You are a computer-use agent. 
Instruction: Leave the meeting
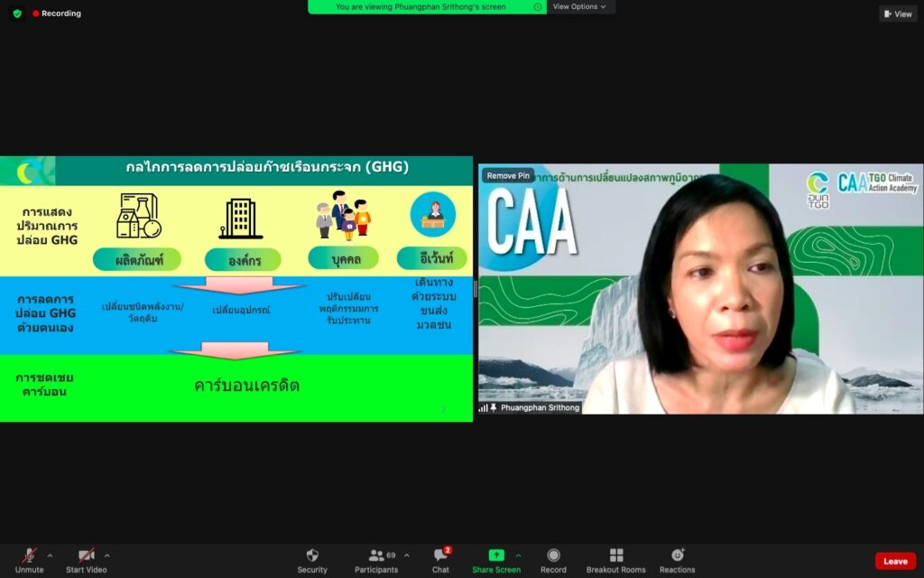(x=894, y=559)
